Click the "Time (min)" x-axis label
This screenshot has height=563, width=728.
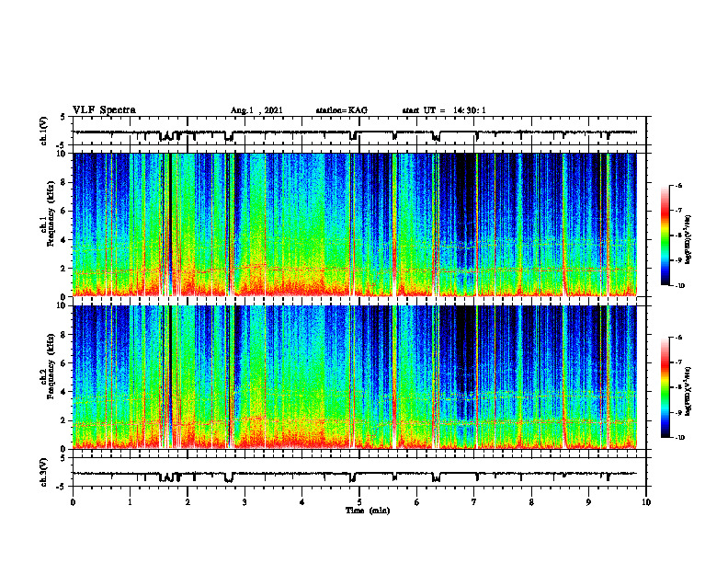(x=368, y=511)
